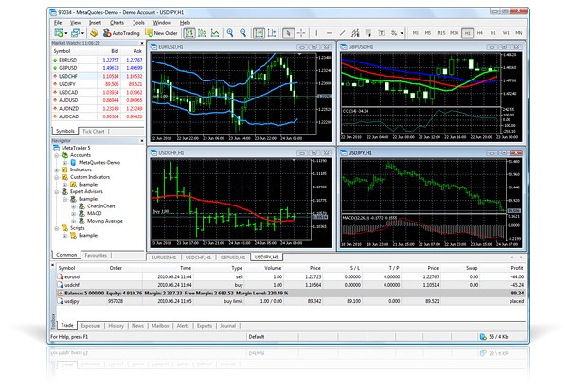Open the History tab in the Toolbox
Screen dimensions: 573x392
click(116, 326)
